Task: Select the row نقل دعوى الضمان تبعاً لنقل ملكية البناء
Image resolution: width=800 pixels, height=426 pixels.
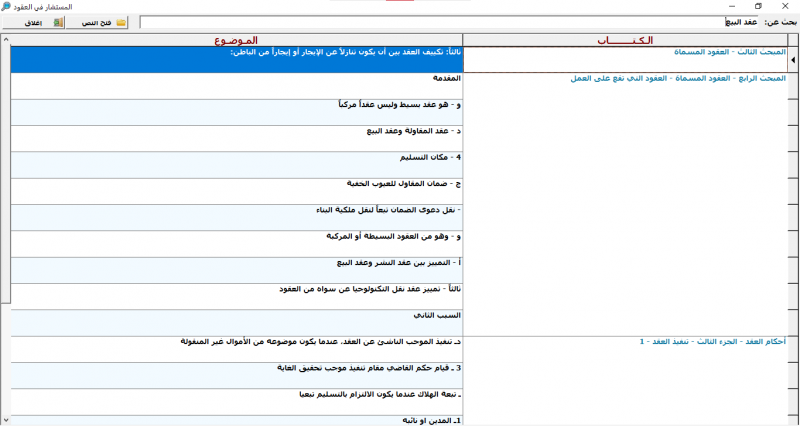Action: pos(237,218)
